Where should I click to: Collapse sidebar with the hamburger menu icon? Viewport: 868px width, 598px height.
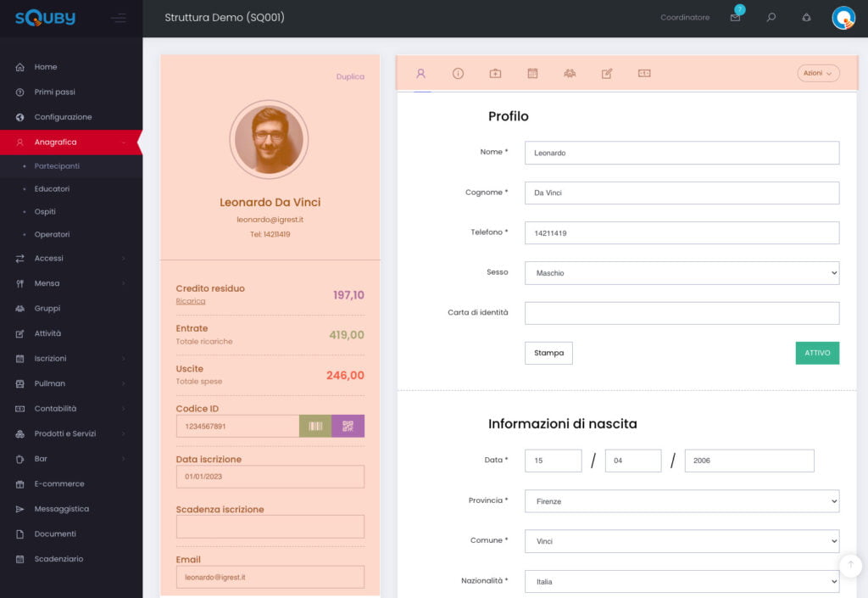tap(118, 18)
